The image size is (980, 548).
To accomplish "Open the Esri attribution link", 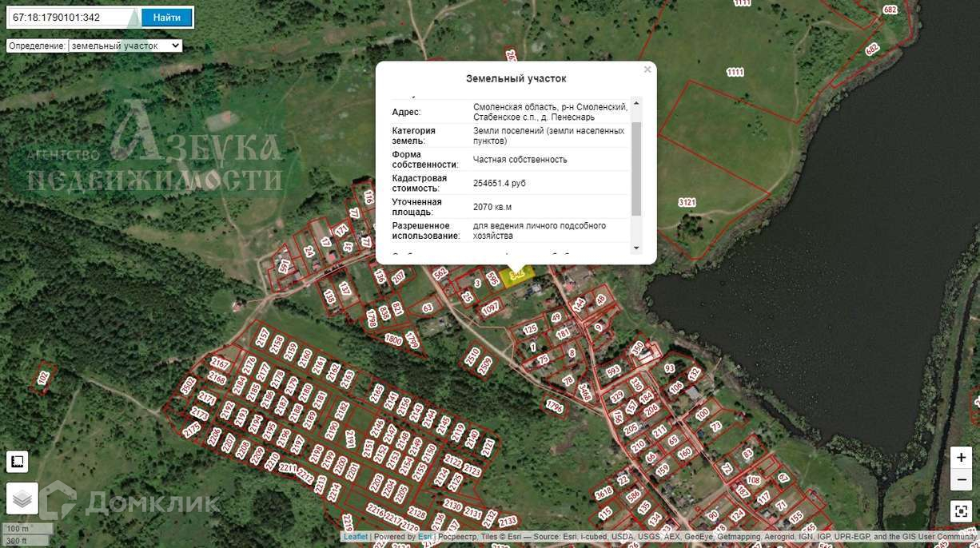I will tap(425, 537).
